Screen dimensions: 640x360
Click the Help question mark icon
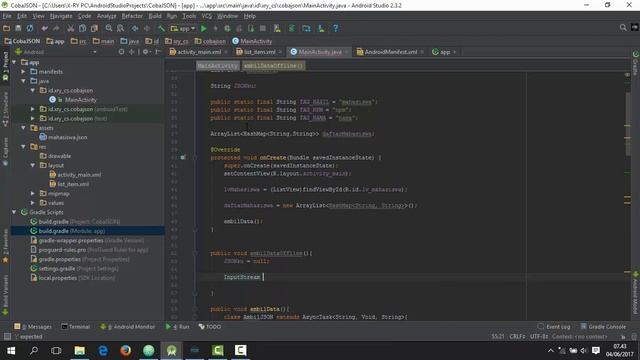pos(336,28)
